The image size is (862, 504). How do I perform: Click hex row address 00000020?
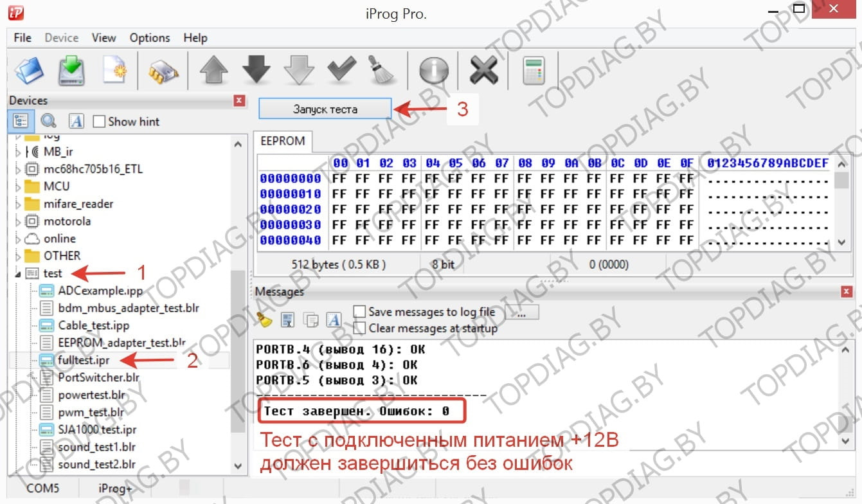click(x=291, y=210)
